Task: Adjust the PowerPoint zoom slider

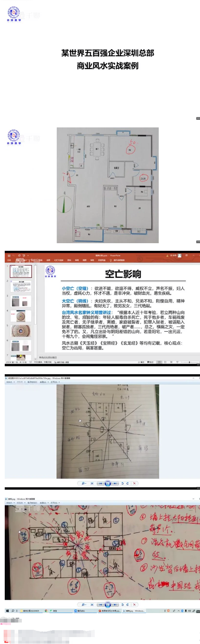Action: [x=189, y=362]
